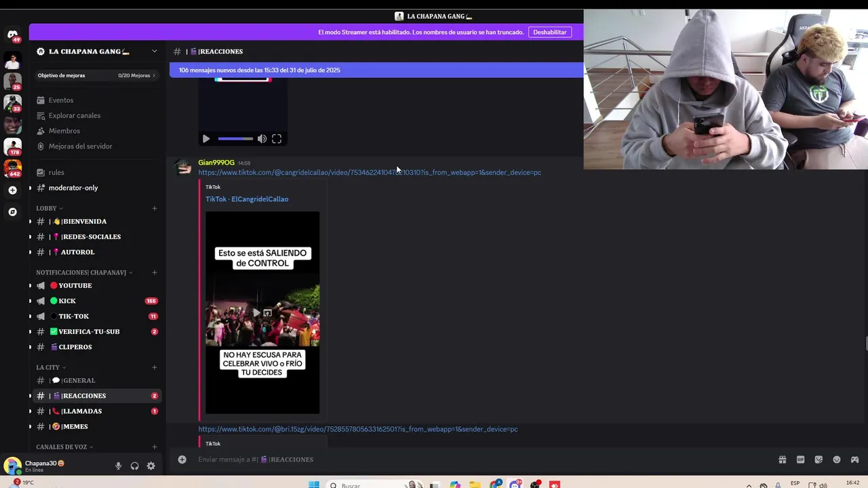This screenshot has width=868, height=488.
Task: Open the taskbar clock showing 16:42
Action: tap(853, 483)
